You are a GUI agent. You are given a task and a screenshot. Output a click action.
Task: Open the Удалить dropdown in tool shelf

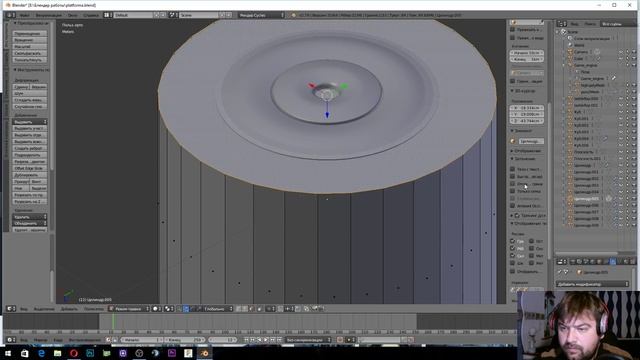(x=30, y=217)
